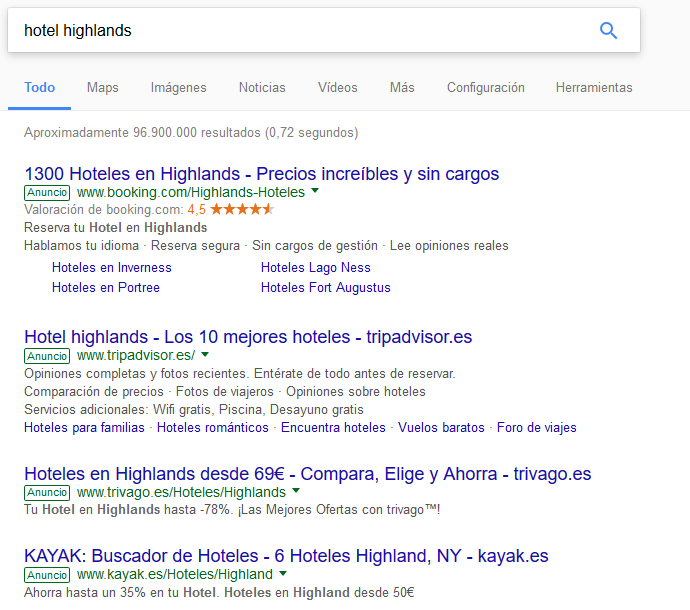The height and width of the screenshot is (610, 690).
Task: Click the Anuncio badge on booking.com result
Action: pyautogui.click(x=47, y=193)
